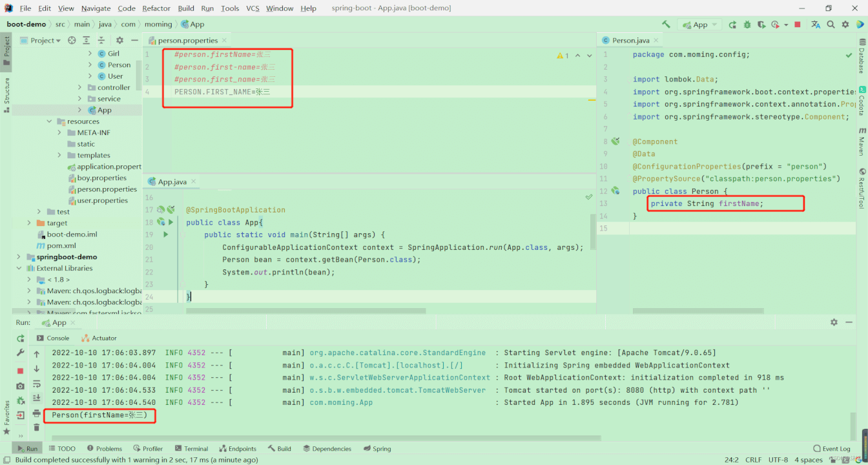Screen dimensions: 868x465
Task: Expand the springboot-demo module
Action: point(19,257)
